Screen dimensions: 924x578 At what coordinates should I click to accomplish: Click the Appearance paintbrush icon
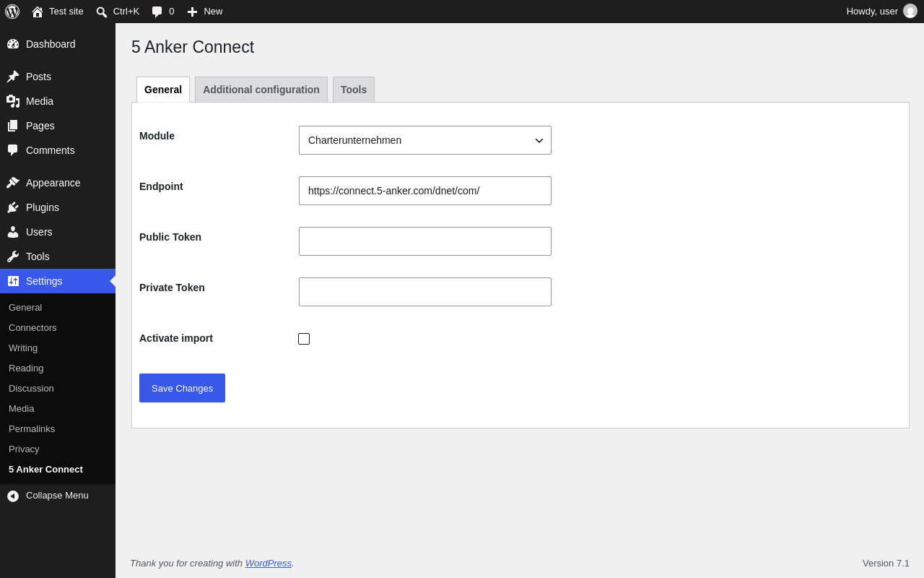[13, 183]
